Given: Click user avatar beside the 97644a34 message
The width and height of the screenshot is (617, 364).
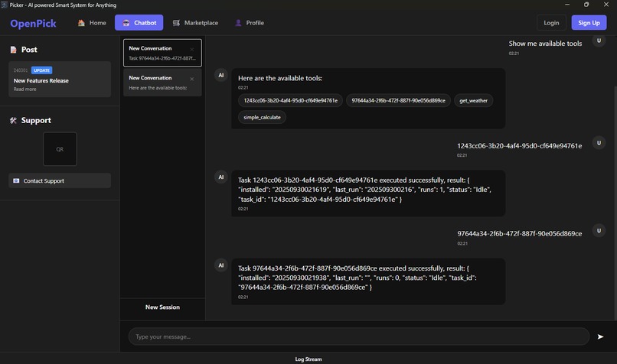Looking at the screenshot, I should [599, 230].
